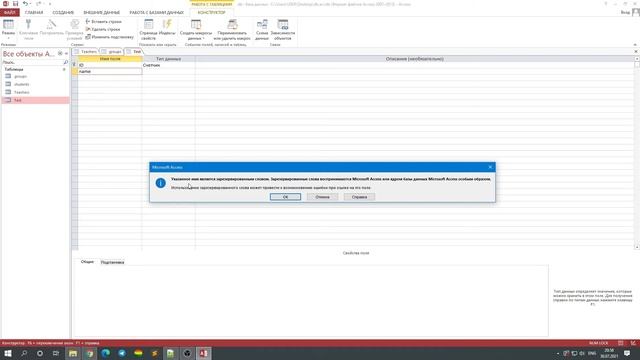Switch to the ВНЕШНИЕ ДАННЫЕ ribbon tab
The width and height of the screenshot is (640, 360).
(102, 12)
